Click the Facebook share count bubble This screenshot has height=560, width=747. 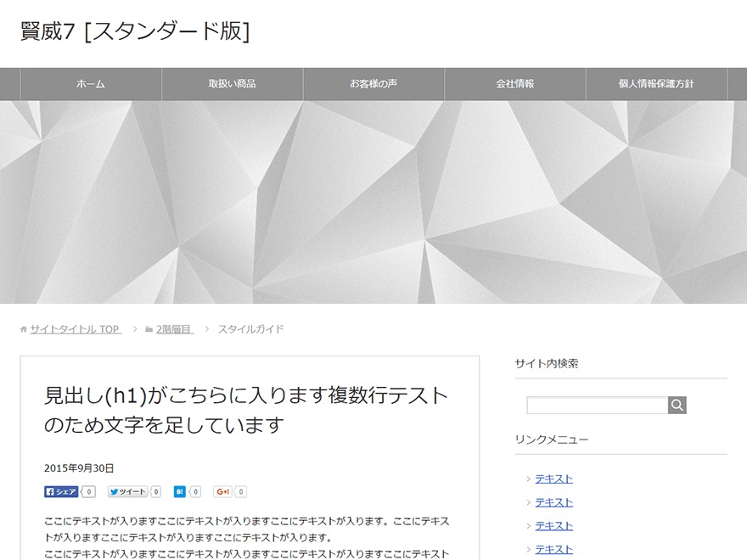(x=88, y=492)
